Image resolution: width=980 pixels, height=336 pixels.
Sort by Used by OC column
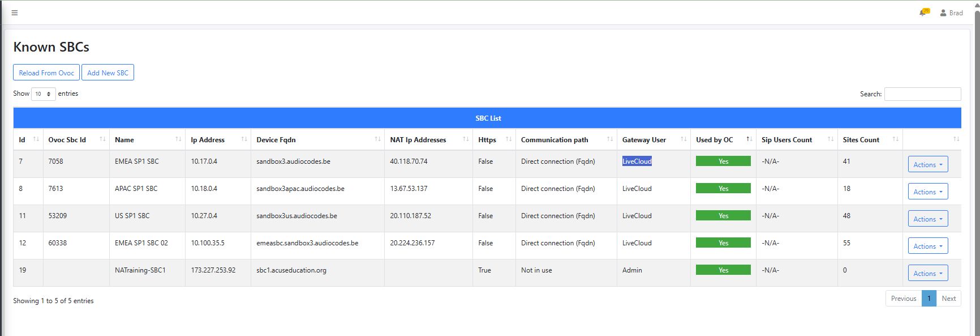coord(749,139)
